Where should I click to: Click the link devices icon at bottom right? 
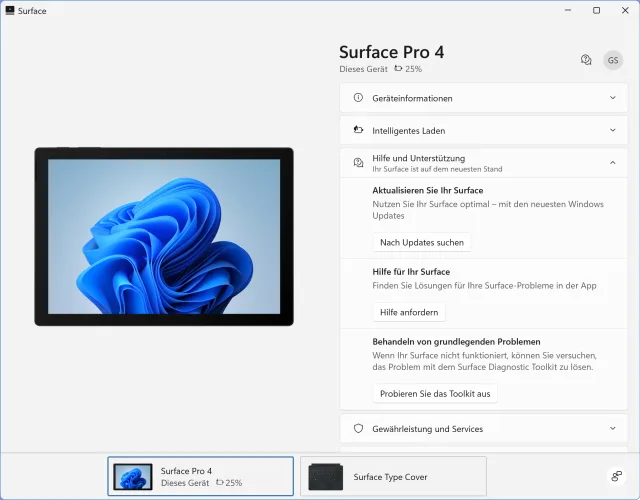(x=616, y=476)
